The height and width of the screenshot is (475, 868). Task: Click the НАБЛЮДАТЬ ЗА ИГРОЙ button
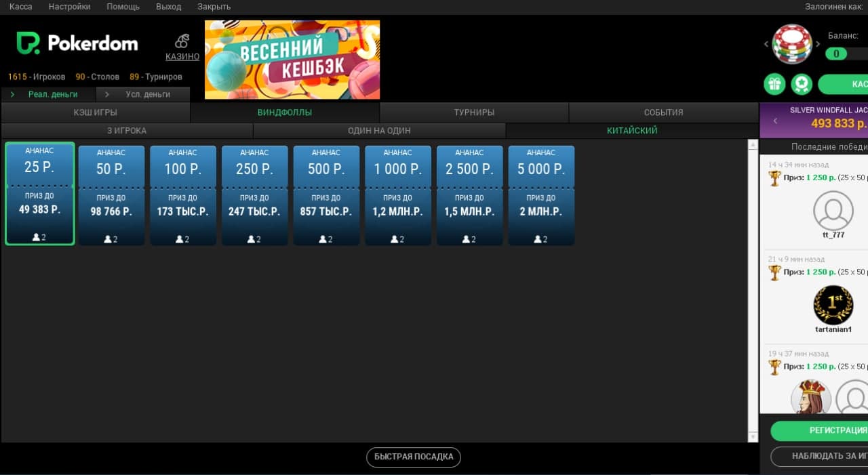819,456
